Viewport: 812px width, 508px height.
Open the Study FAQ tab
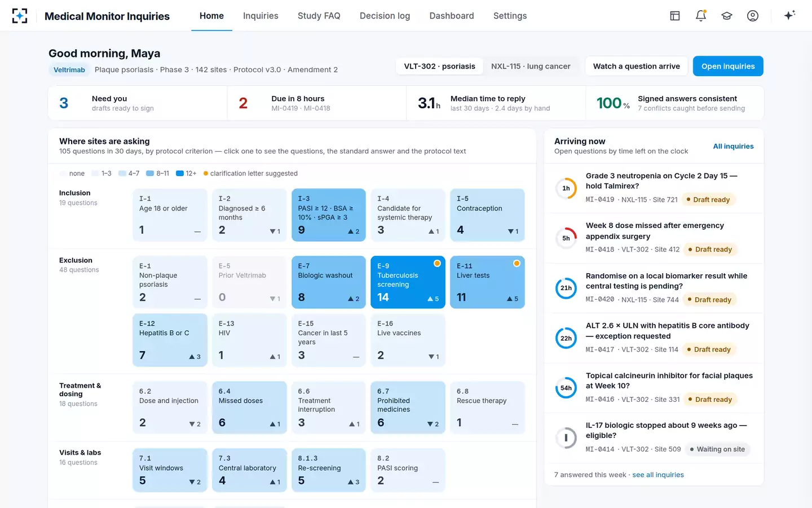319,16
